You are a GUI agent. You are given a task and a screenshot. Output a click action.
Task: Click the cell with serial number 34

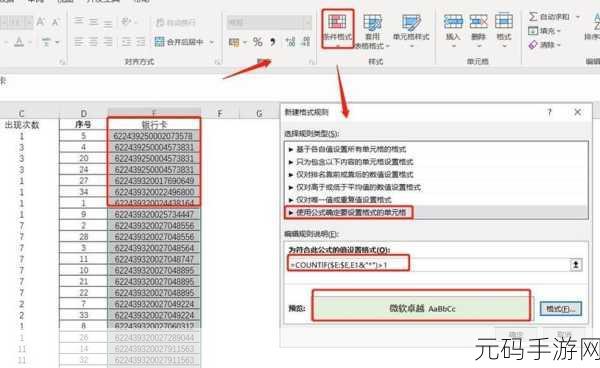tap(83, 192)
